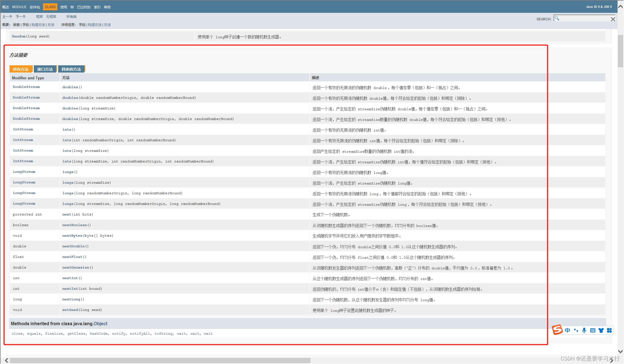624x364 pixels.
Task: Toggle the Chinese input mode 中 icon
Action: point(567,330)
